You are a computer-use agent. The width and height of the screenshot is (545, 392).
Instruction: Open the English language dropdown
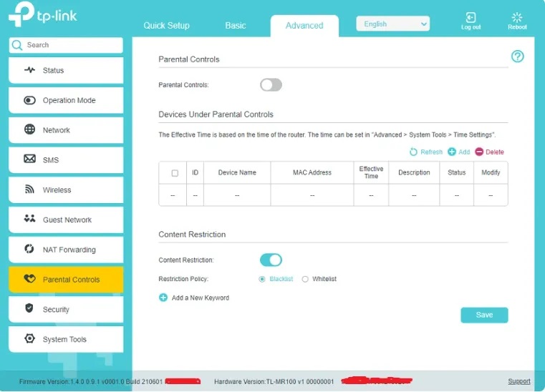point(392,24)
